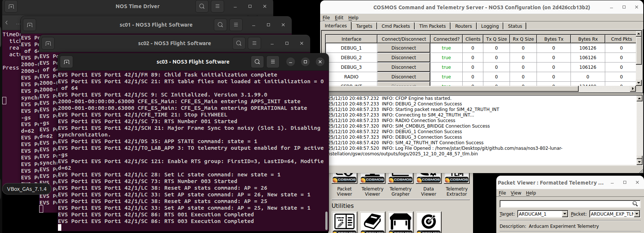This screenshot has width=644, height=233.
Task: Expand the Target ARDUCAM_1 dropdown arrow
Action: pyautogui.click(x=565, y=214)
